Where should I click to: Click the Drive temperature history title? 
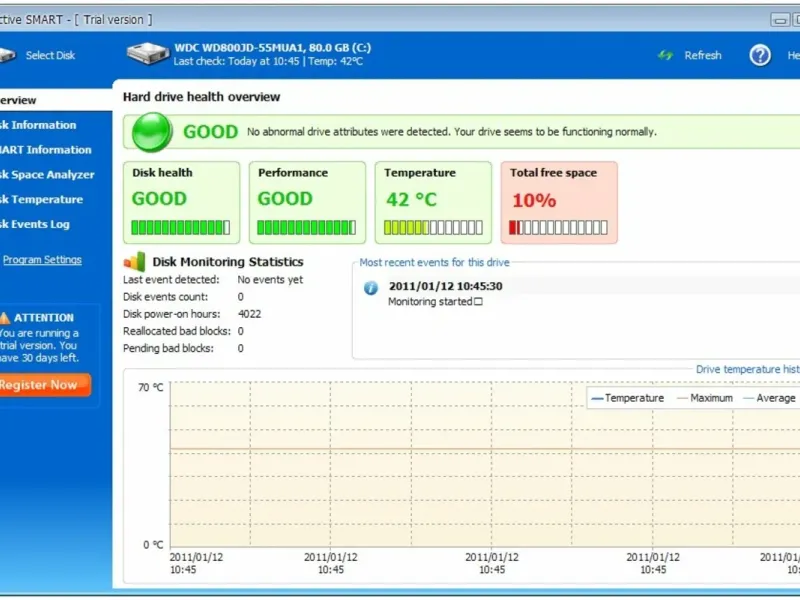click(x=747, y=369)
